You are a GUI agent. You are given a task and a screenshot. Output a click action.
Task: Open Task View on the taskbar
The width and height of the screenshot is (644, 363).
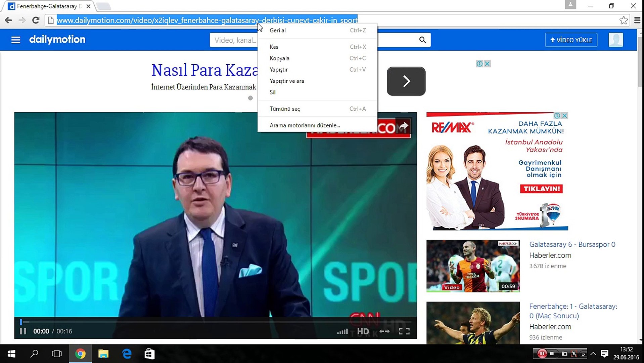pos(57,354)
